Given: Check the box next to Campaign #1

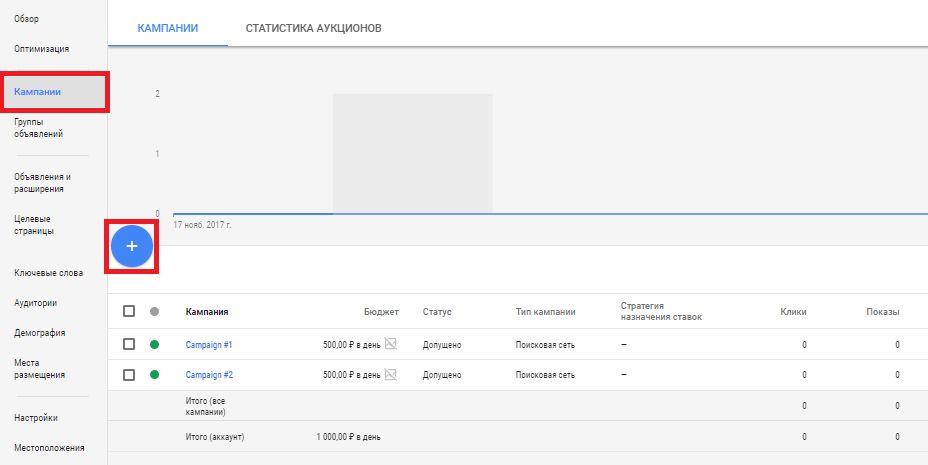Looking at the screenshot, I should pos(129,345).
